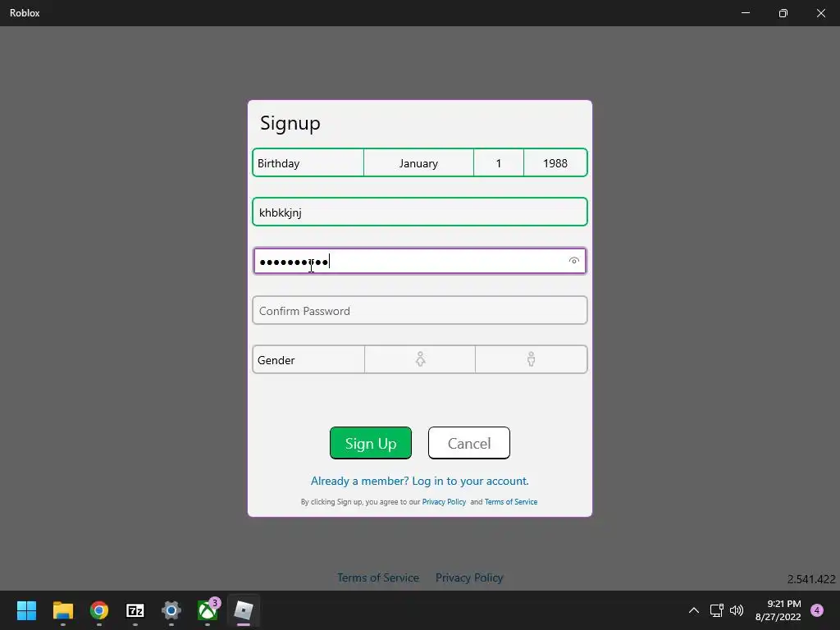Open File Explorer from the taskbar
The image size is (840, 630).
(62, 610)
